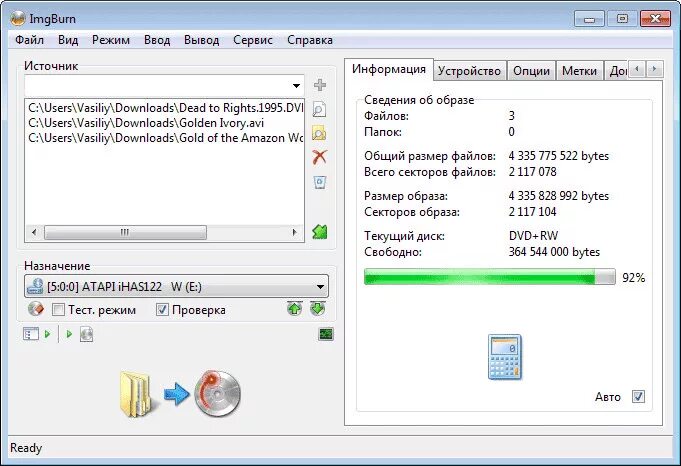Toggle the Авто checkbox
This screenshot has height=466, width=681.
click(638, 397)
